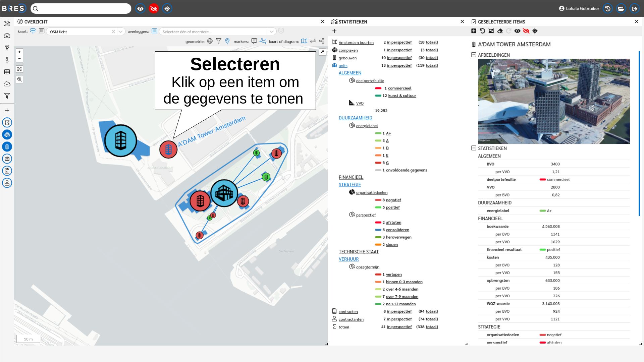Toggle the complexen layer circle in sidebar
The width and height of the screenshot is (644, 362).
click(x=7, y=134)
